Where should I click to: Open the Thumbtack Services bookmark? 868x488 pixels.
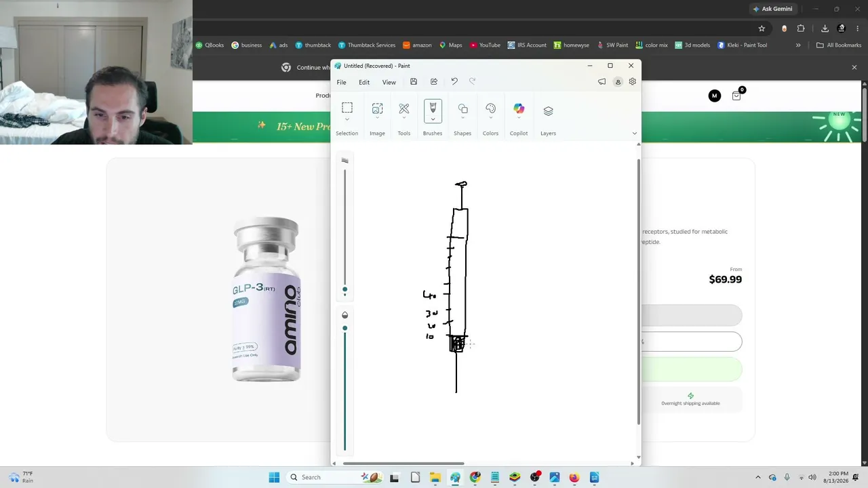click(366, 45)
